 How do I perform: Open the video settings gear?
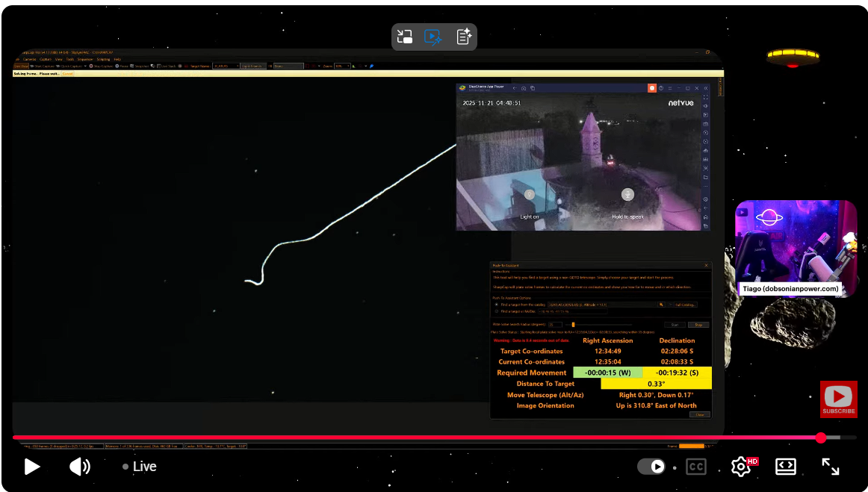(x=741, y=467)
